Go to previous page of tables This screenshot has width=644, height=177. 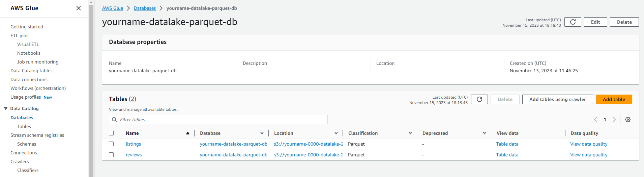coord(595,120)
